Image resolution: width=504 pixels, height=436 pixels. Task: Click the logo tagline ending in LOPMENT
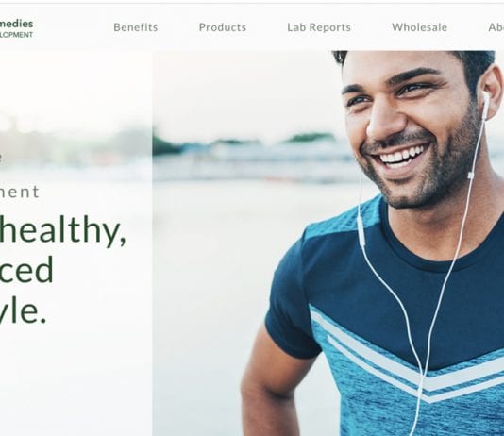coord(16,35)
